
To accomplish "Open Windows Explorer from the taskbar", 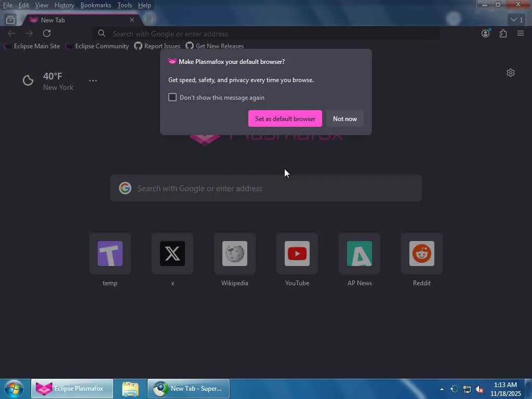I will 130,389.
